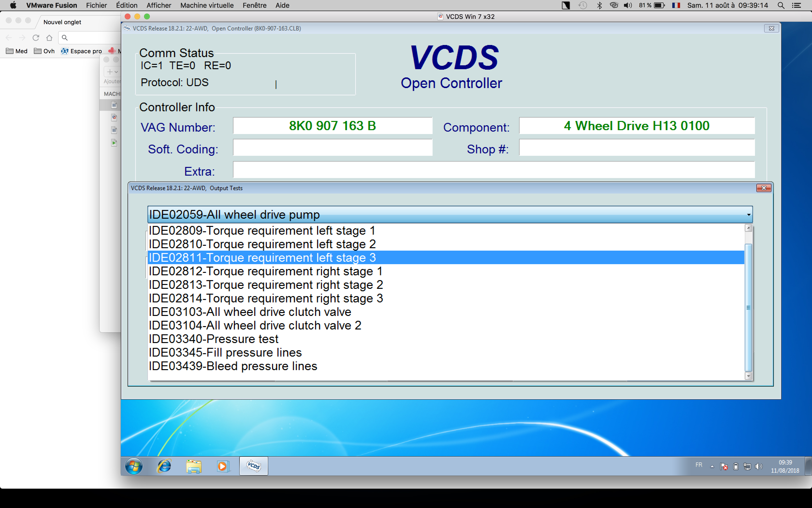Select IDE03103-All wheel drive clutch valve
The height and width of the screenshot is (508, 812).
tap(446, 312)
